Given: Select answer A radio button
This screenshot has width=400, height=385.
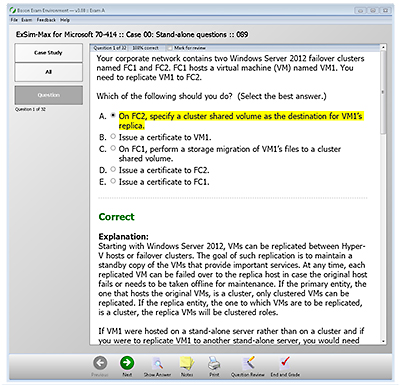Looking at the screenshot, I should pyautogui.click(x=113, y=115).
